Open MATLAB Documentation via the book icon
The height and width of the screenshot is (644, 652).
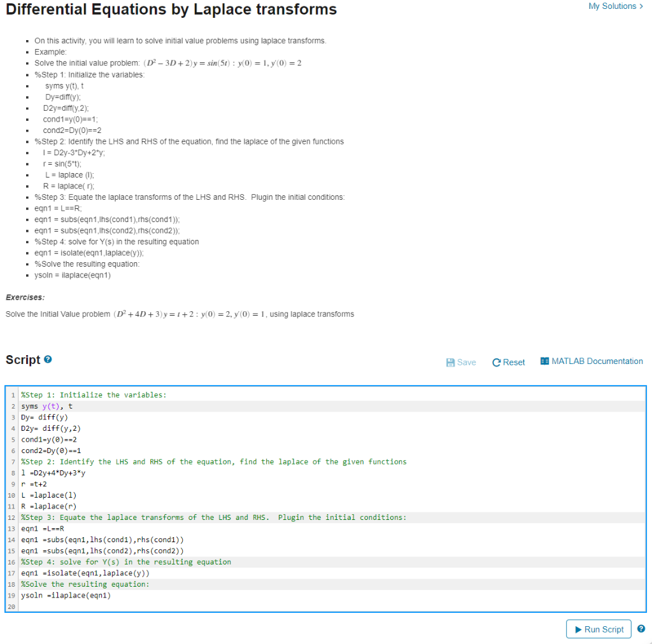pyautogui.click(x=544, y=361)
